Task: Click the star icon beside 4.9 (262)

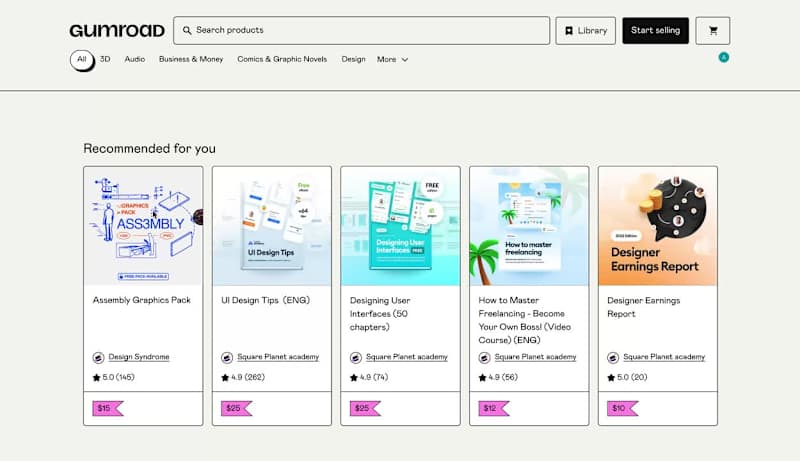Action: [x=225, y=377]
